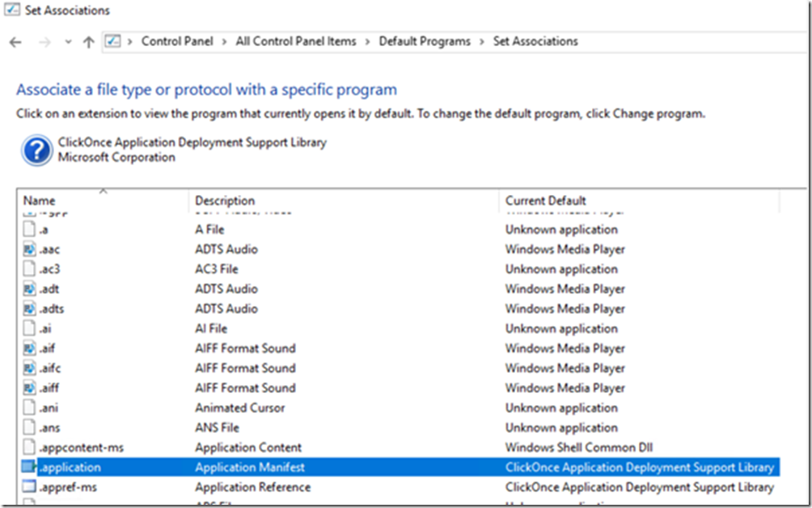Viewport: 812px width, 508px height.
Task: Click the .aif media file icon
Action: [x=29, y=349]
